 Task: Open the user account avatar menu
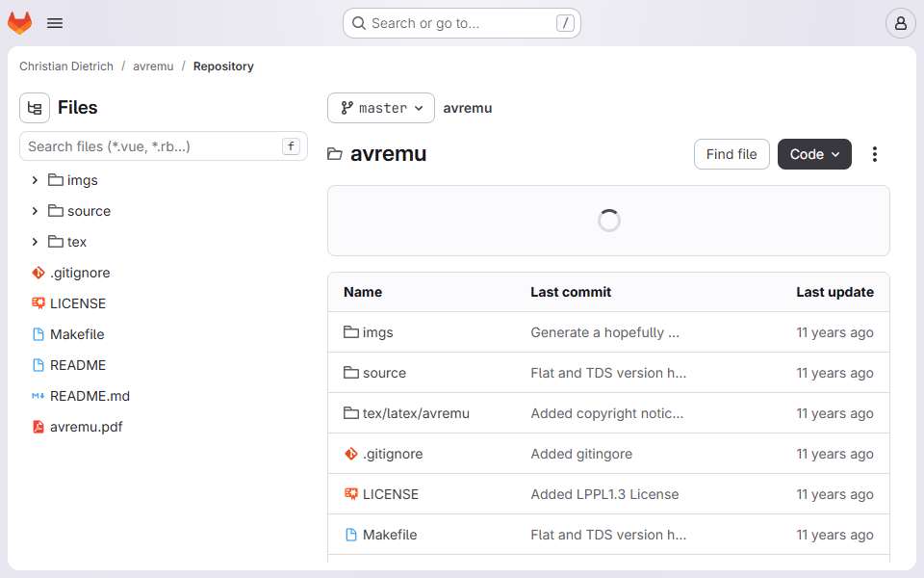pyautogui.click(x=901, y=23)
